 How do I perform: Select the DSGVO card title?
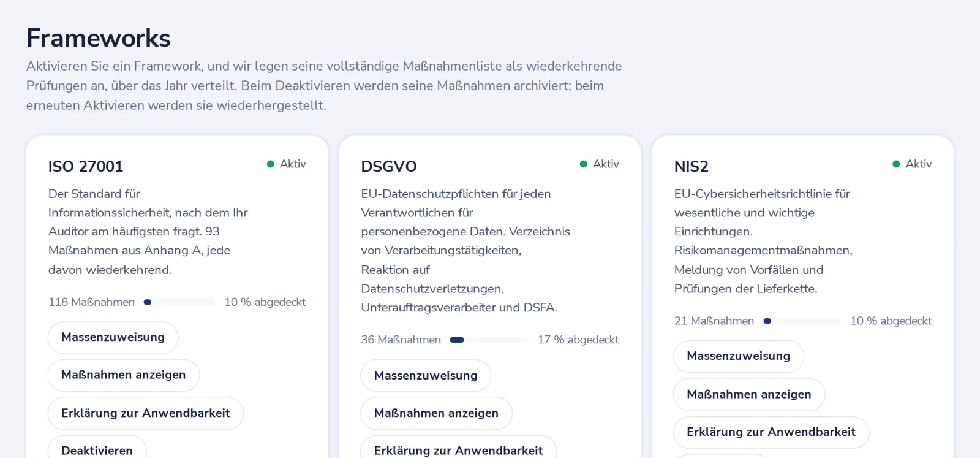(x=389, y=167)
